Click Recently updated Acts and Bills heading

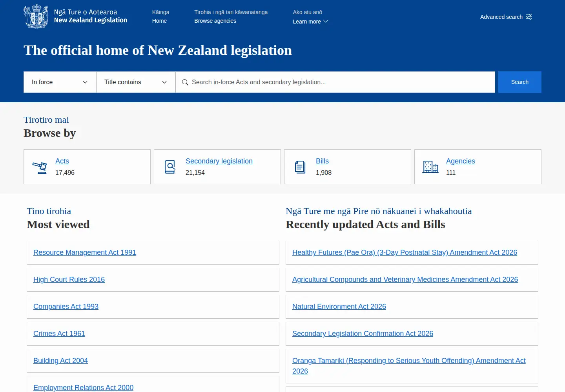[x=365, y=225]
